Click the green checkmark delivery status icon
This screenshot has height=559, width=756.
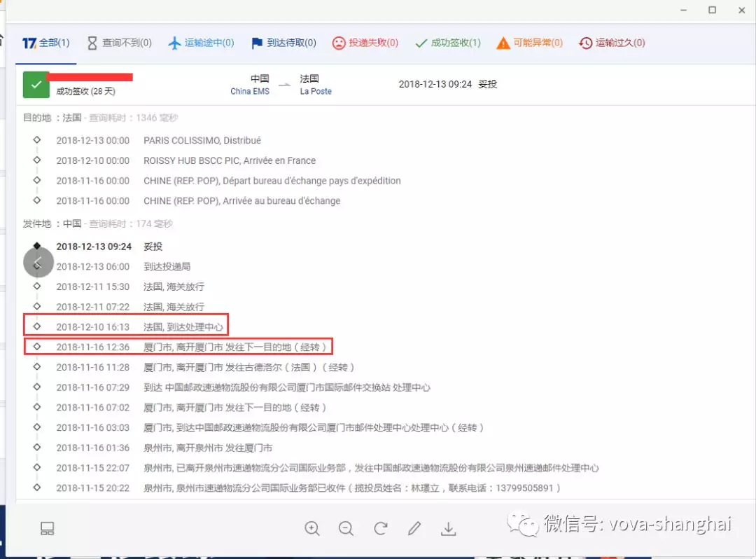36,84
